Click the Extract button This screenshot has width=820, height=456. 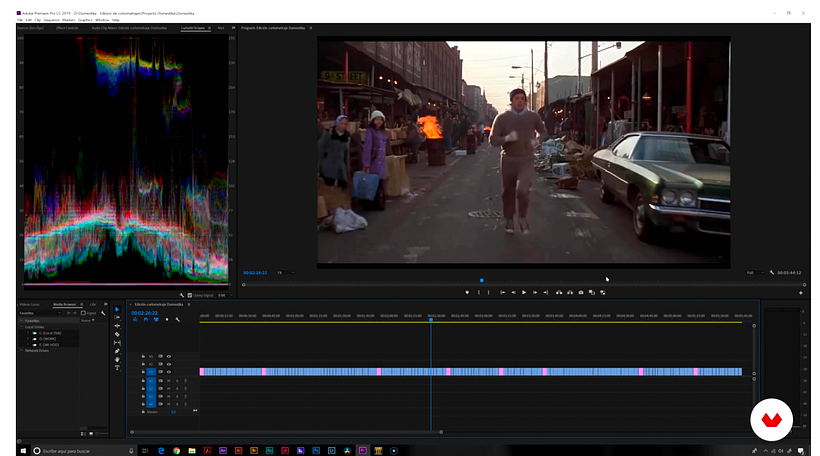coord(570,292)
